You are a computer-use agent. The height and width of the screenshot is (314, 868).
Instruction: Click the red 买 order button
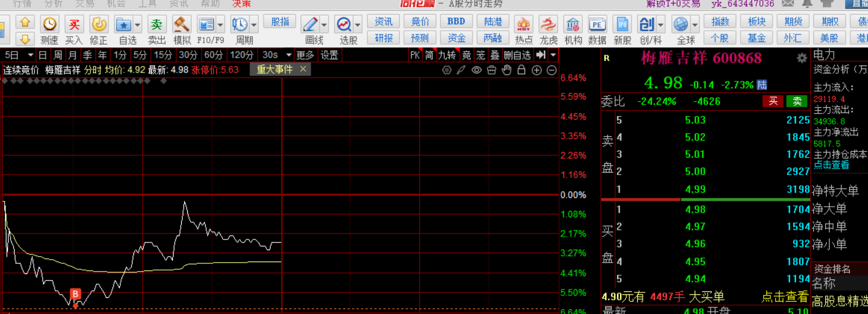773,101
